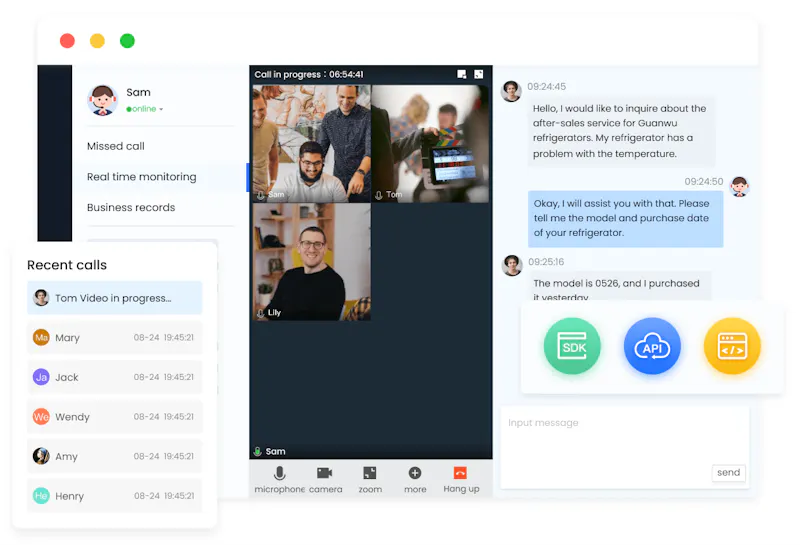This screenshot has height=545, width=800.
Task: Click Jack's purple Ja avatar
Action: pos(41,377)
